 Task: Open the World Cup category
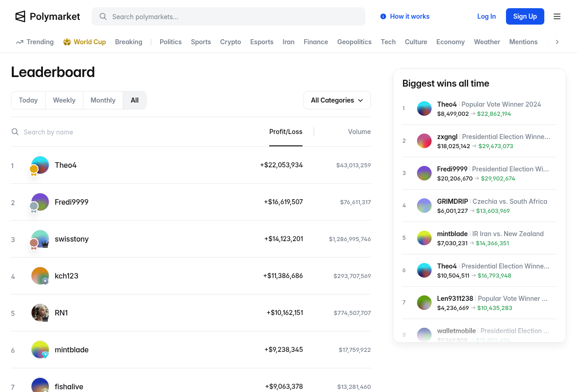pos(84,42)
